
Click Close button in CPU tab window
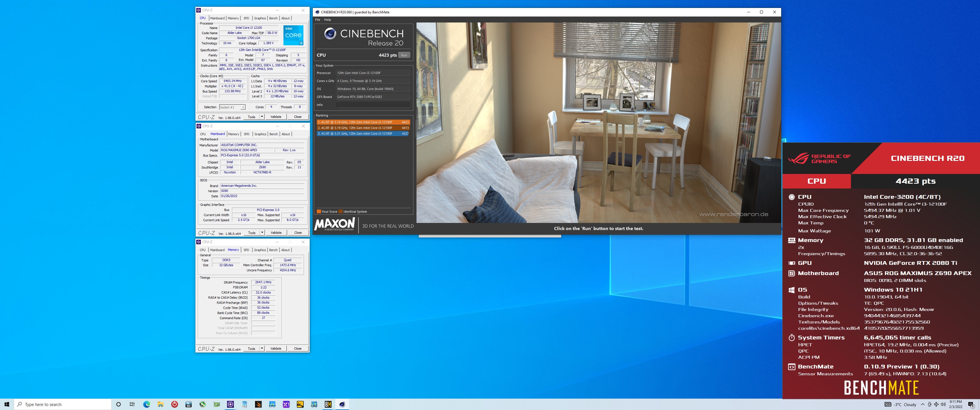[x=298, y=117]
